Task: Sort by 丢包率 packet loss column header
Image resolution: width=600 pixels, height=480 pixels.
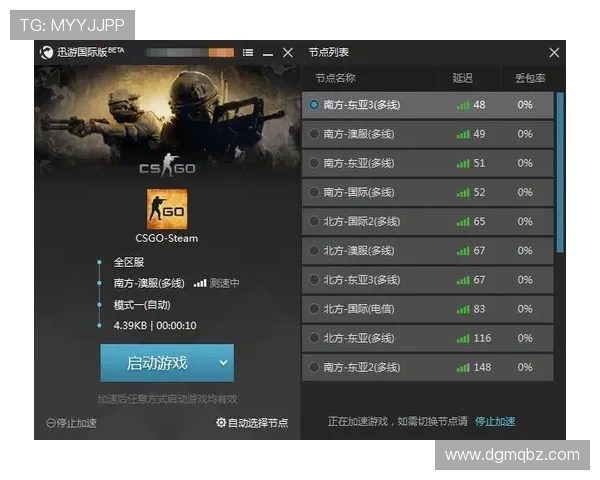Action: (x=530, y=78)
